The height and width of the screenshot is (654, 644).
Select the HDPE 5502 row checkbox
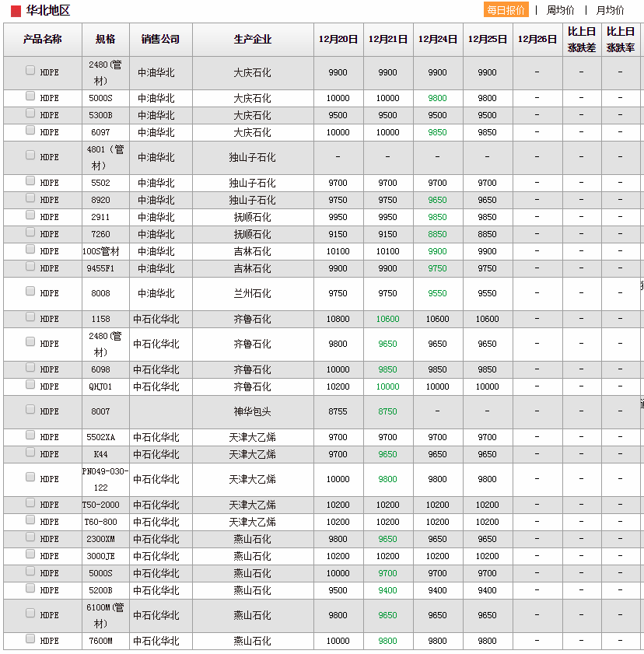[x=30, y=180]
